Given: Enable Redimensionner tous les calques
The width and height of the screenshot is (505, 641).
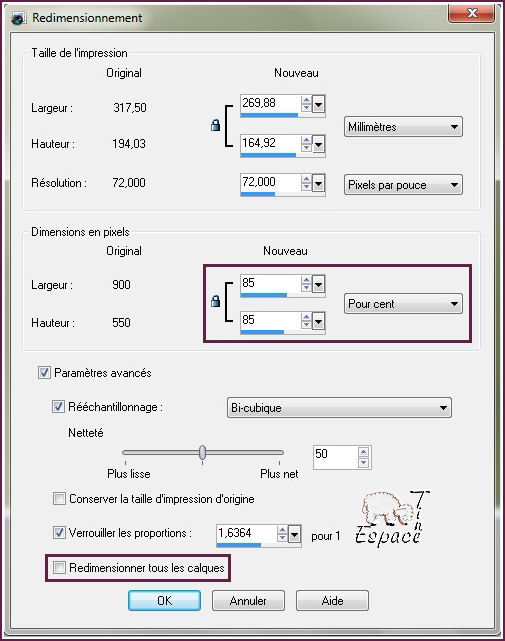Looking at the screenshot, I should [59, 567].
